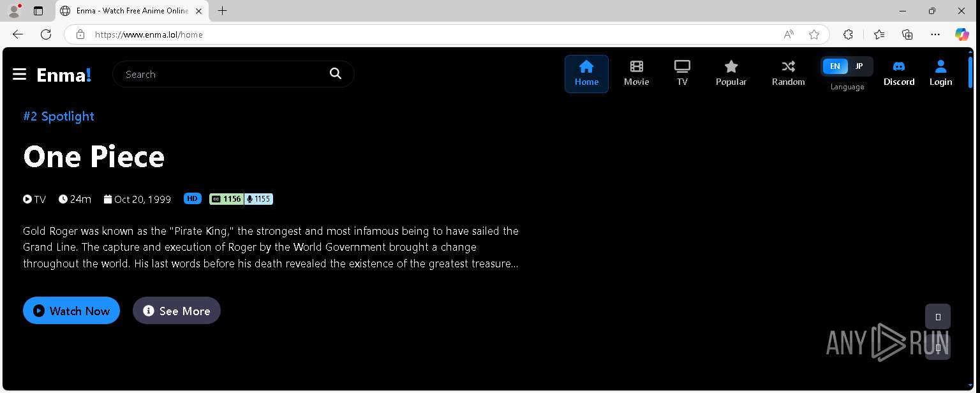Open a new browser tab
This screenshot has height=393, width=980.
pos(222,11)
